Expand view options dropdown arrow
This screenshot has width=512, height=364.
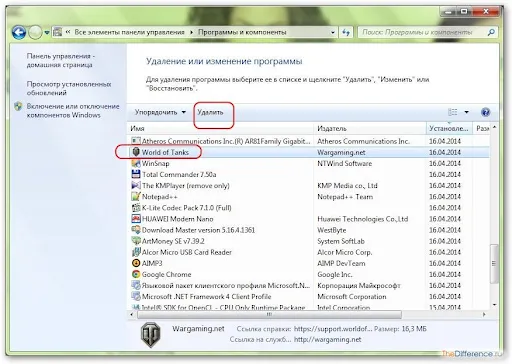466,112
